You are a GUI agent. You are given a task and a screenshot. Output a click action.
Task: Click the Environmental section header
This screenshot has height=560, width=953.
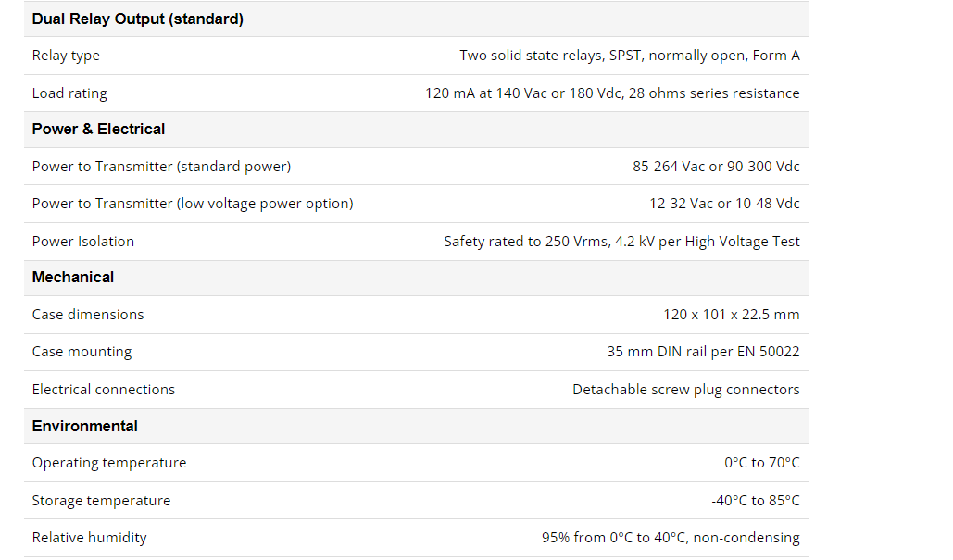pyautogui.click(x=85, y=427)
